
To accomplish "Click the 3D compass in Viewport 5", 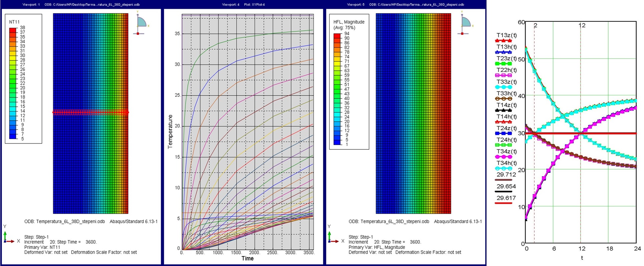I will (466, 23).
